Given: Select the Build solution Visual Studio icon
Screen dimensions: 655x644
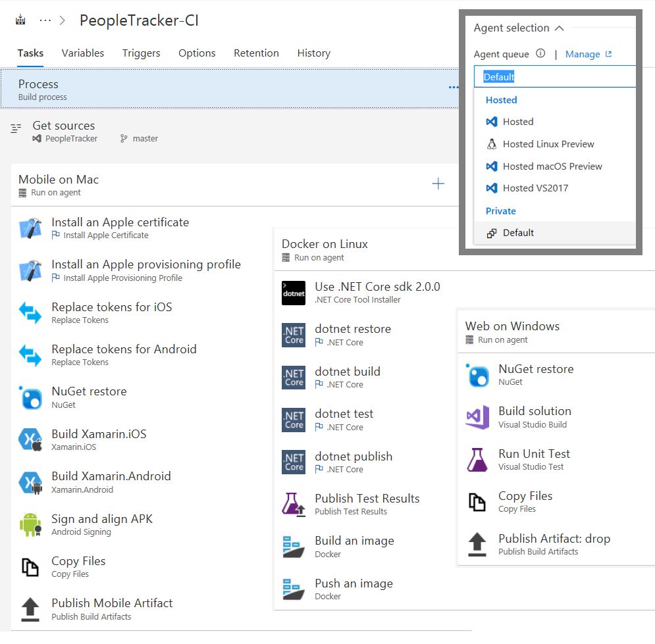Looking at the screenshot, I should 477,417.
